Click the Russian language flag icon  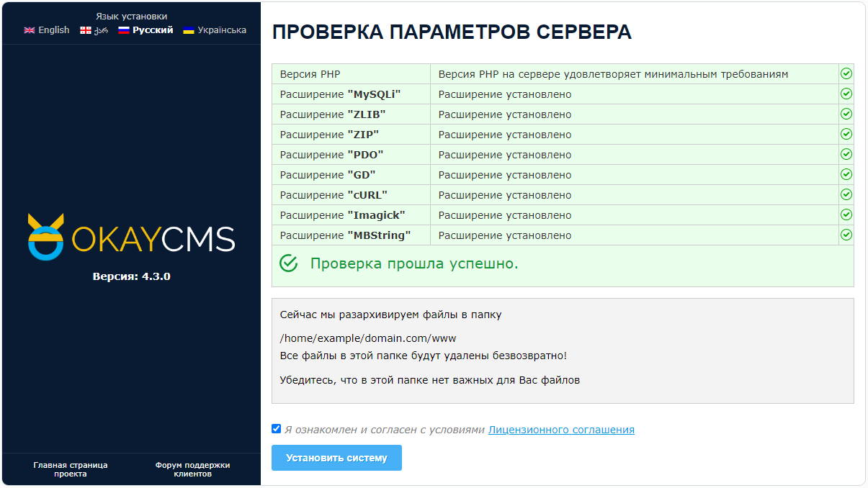[124, 30]
